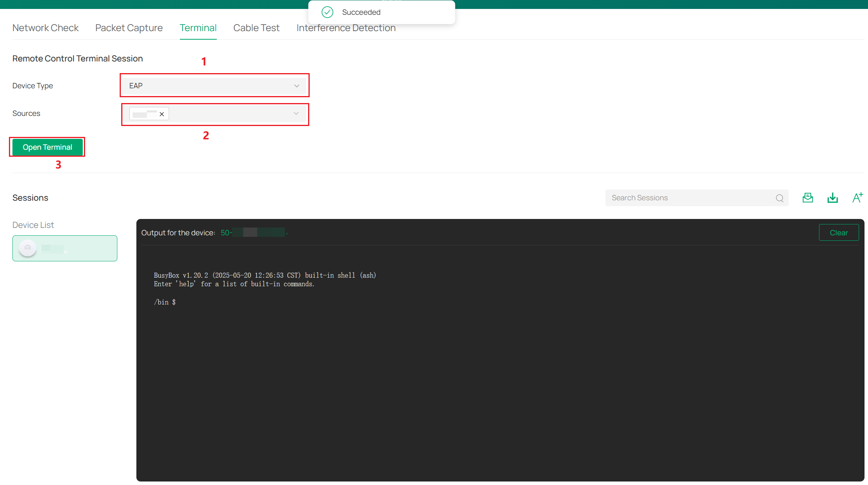Open the Cable Test tab
This screenshot has width=868, height=485.
pos(256,28)
